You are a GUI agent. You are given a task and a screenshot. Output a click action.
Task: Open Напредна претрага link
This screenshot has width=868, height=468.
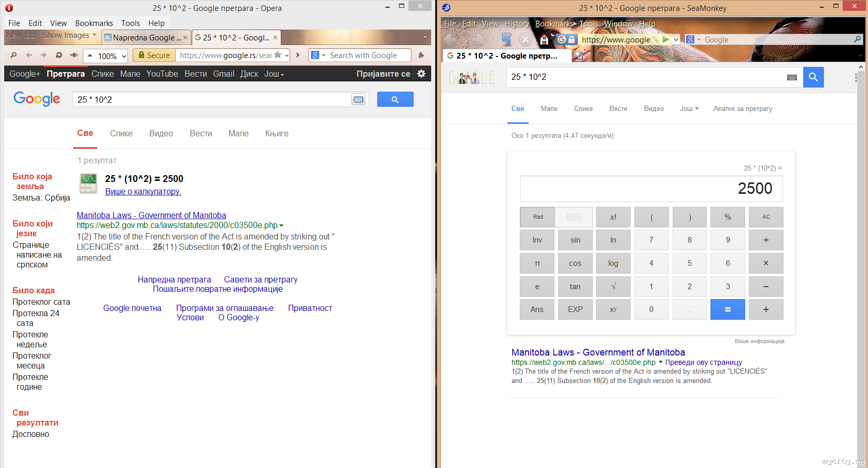click(174, 279)
